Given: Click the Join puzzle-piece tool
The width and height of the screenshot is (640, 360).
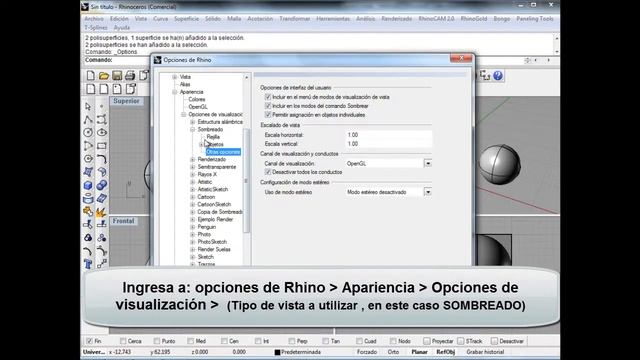Looking at the screenshot, I should tap(88, 211).
